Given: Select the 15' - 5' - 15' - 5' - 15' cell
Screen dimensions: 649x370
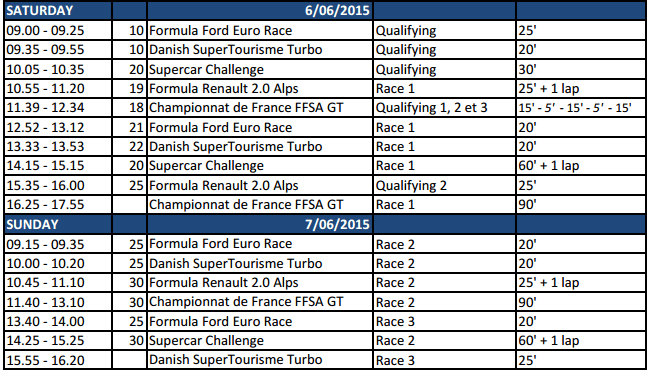Looking at the screenshot, I should [x=581, y=108].
